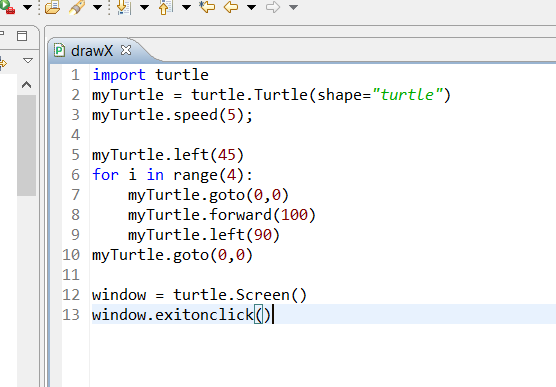Image resolution: width=556 pixels, height=387 pixels.
Task: Open the Forward history dropdown arrow
Action: click(x=293, y=7)
